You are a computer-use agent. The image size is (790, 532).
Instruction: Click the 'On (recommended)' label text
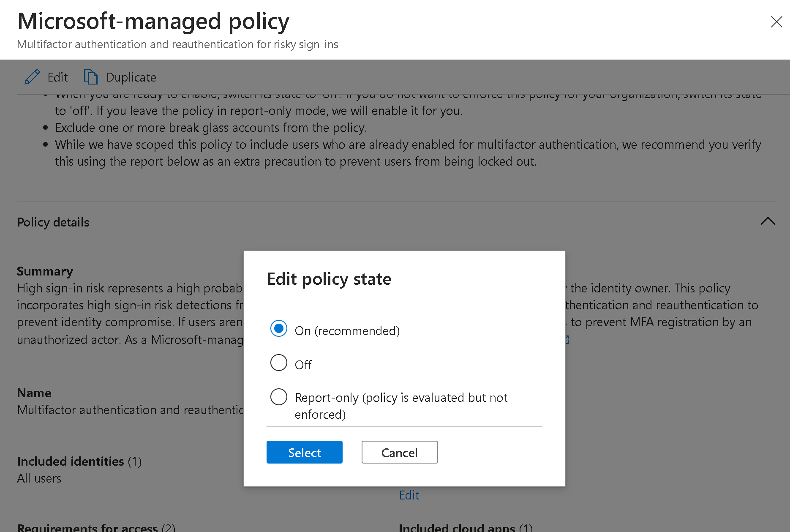[347, 331]
